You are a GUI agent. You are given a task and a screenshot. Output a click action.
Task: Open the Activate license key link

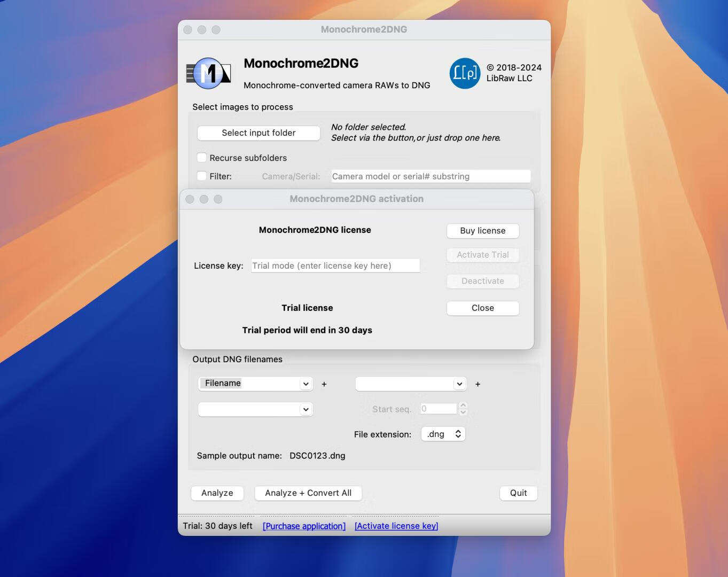tap(396, 526)
